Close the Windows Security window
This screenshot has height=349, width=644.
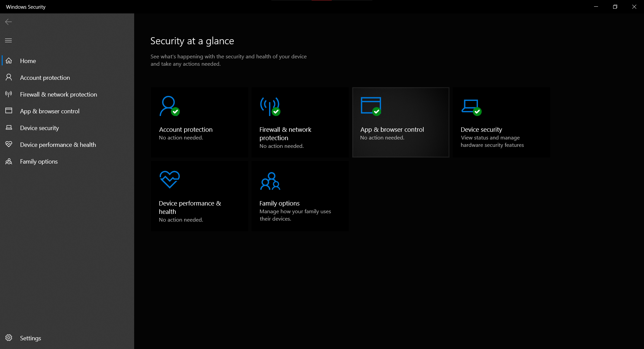(634, 7)
